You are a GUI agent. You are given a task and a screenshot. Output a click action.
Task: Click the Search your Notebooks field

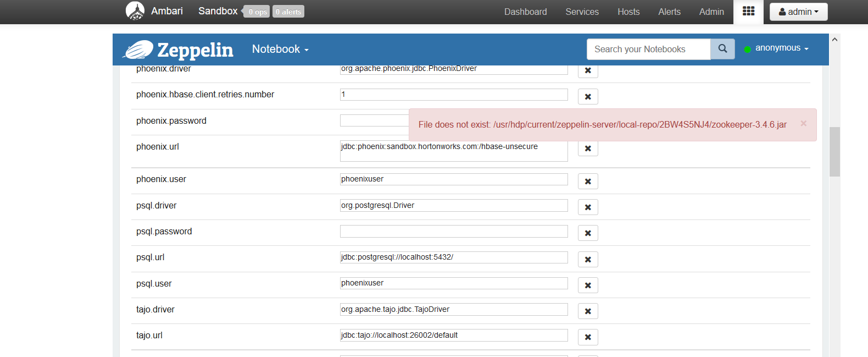[648, 49]
